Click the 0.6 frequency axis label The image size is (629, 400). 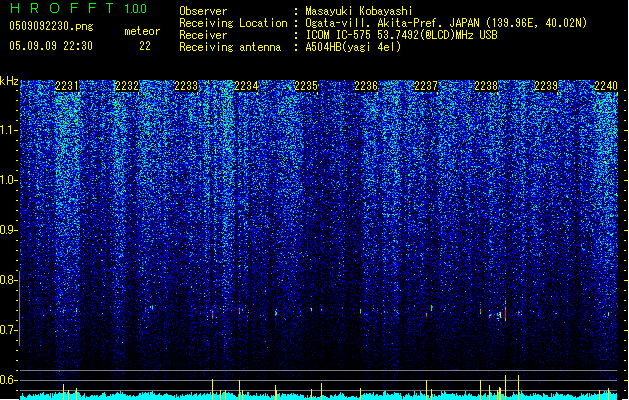[8, 380]
